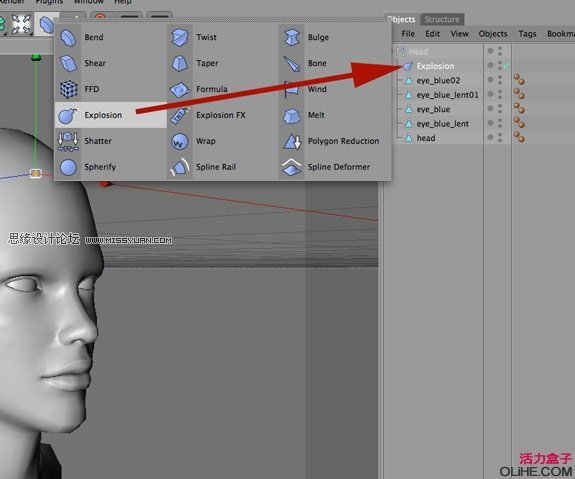The width and height of the screenshot is (575, 479).
Task: Switch to the Structure tab
Action: point(442,19)
